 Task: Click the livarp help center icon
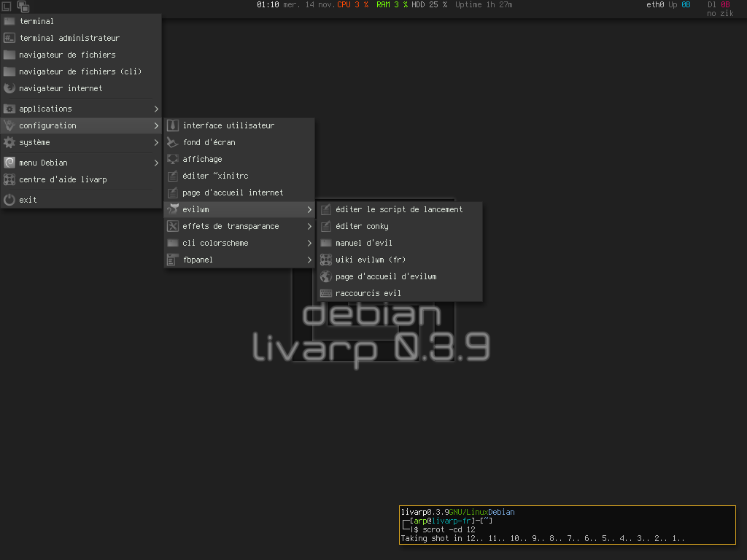9,179
